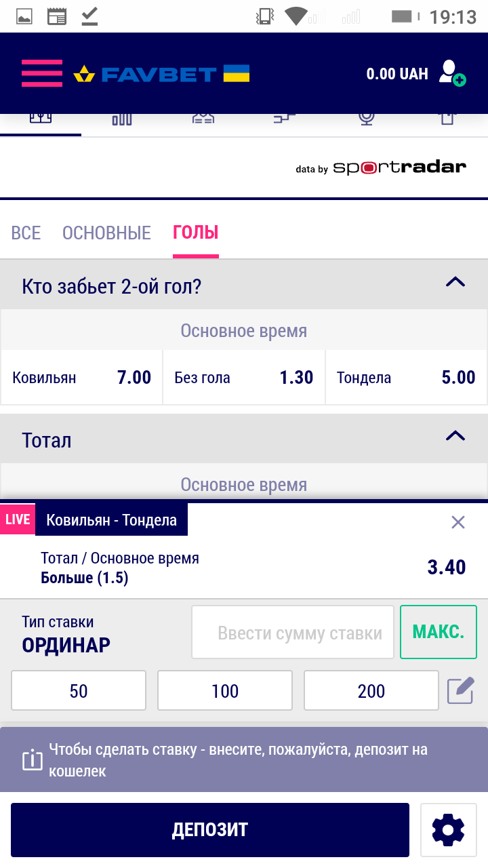This screenshot has height=868, width=488.
Task: Edit quick stake amounts pencil icon
Action: 460,691
